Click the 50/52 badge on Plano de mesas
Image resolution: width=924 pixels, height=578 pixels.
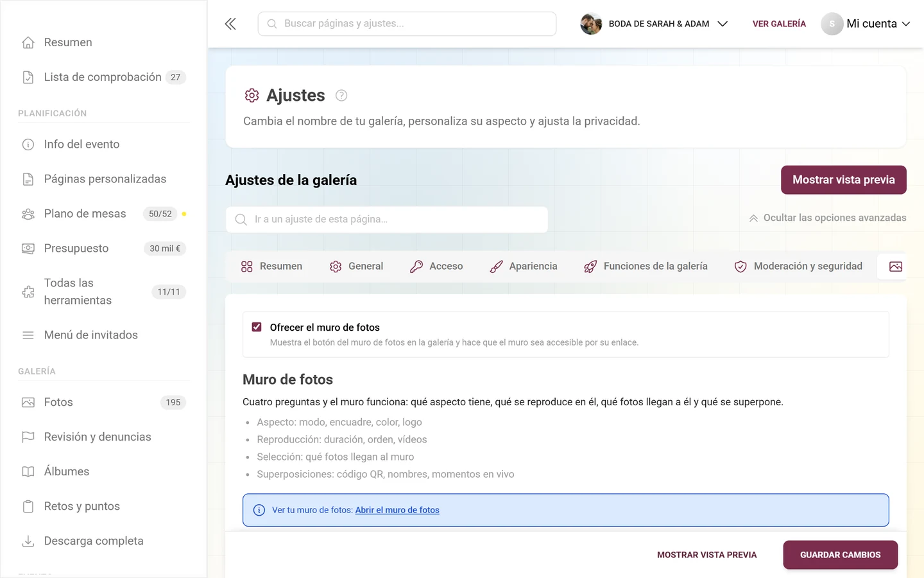(x=160, y=214)
